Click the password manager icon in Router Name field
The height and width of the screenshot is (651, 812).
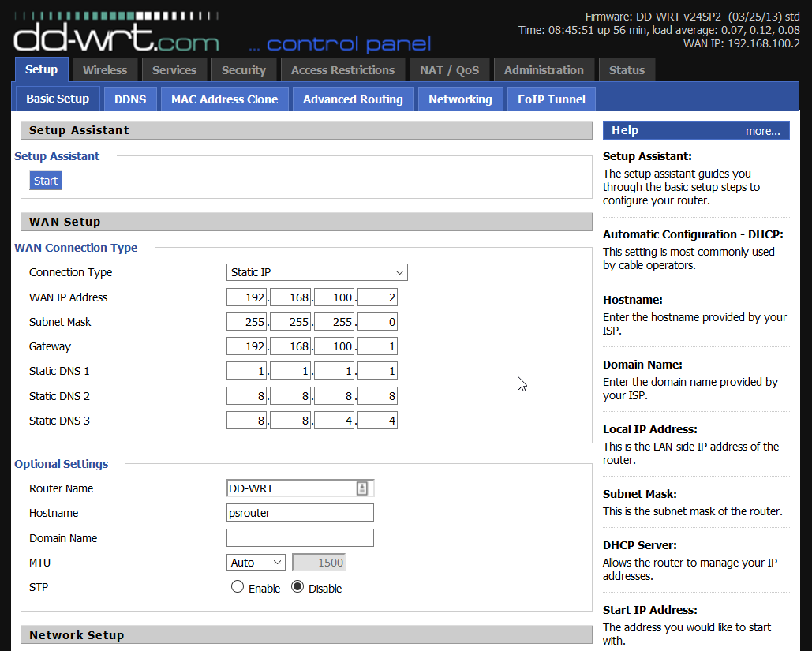point(362,488)
